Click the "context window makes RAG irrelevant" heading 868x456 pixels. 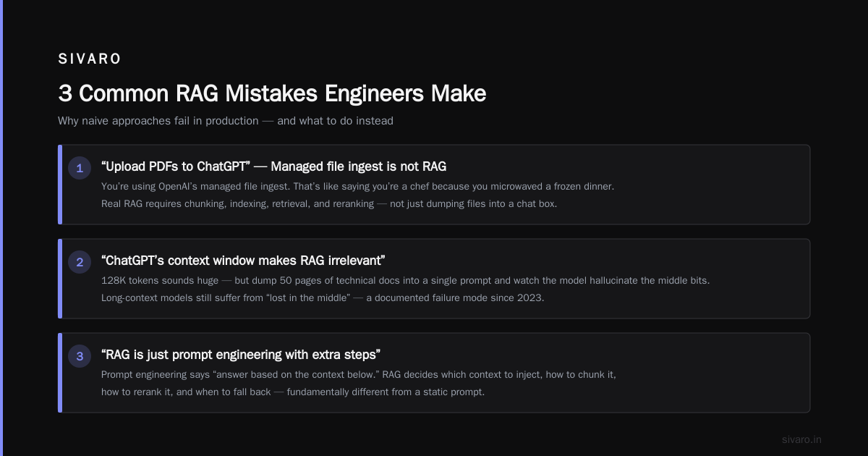click(x=243, y=261)
